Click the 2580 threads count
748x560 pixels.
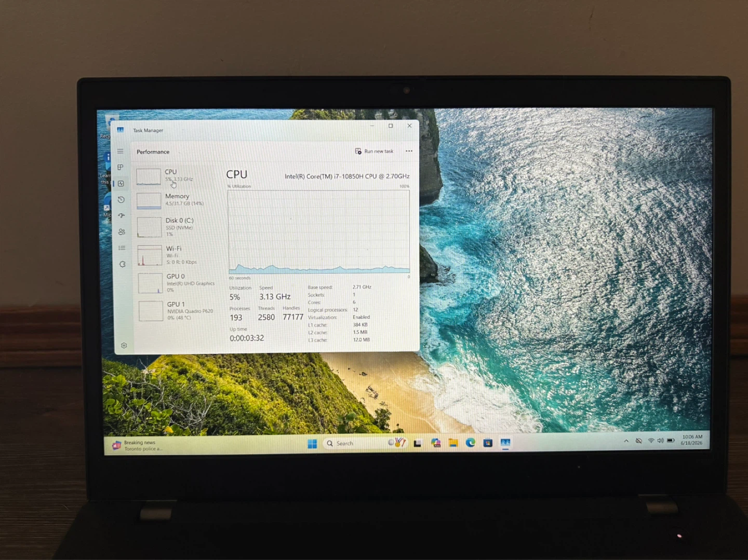tap(266, 317)
